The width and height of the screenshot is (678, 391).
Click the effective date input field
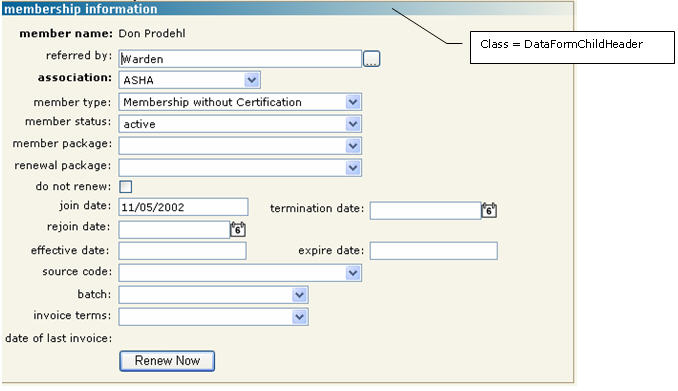point(182,251)
